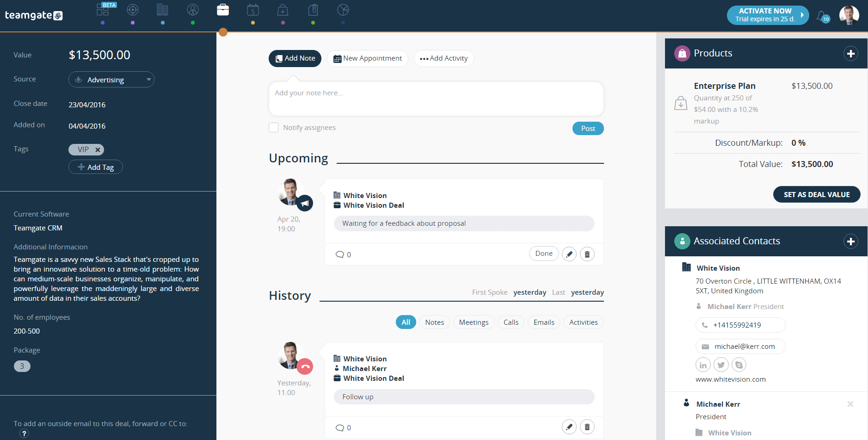This screenshot has width=868, height=440.
Task: Open the www.whitevision.com website link
Action: coord(731,379)
